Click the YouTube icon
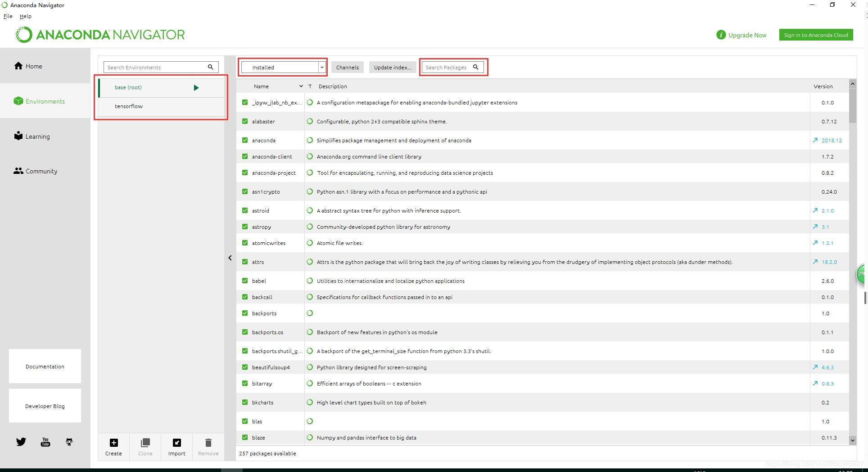 pos(45,442)
